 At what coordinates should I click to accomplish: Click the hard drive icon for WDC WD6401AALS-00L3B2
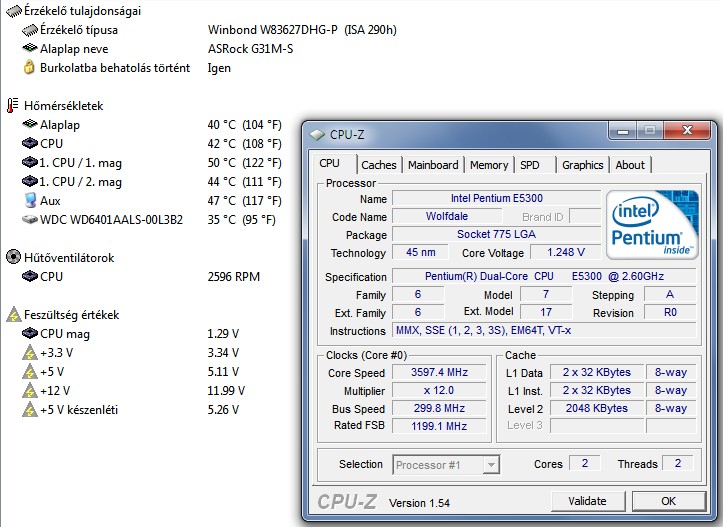pos(30,219)
